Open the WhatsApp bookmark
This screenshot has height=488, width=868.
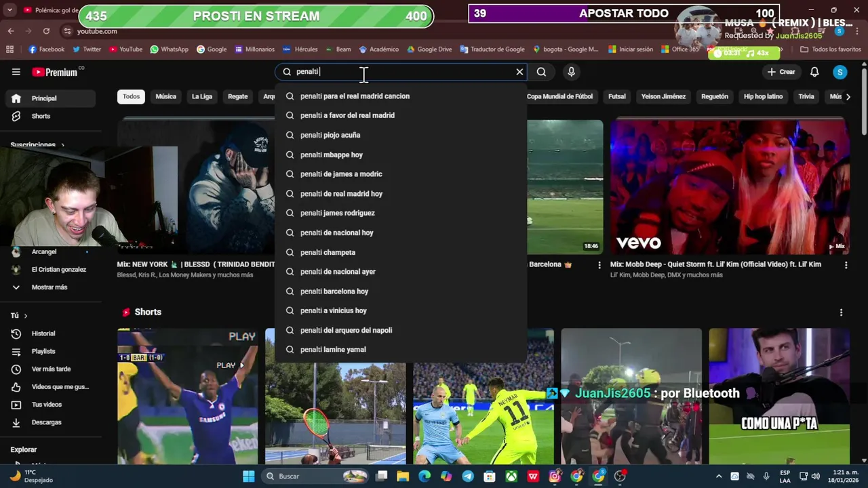[x=170, y=49]
